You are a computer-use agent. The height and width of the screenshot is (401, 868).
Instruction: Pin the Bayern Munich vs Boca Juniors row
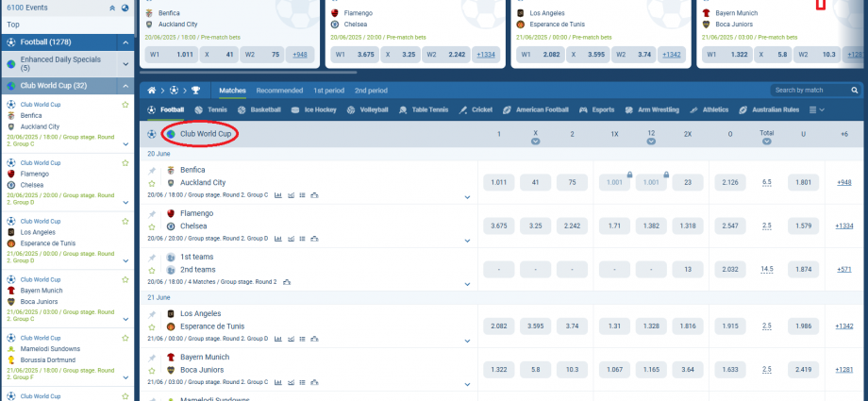[x=152, y=358]
